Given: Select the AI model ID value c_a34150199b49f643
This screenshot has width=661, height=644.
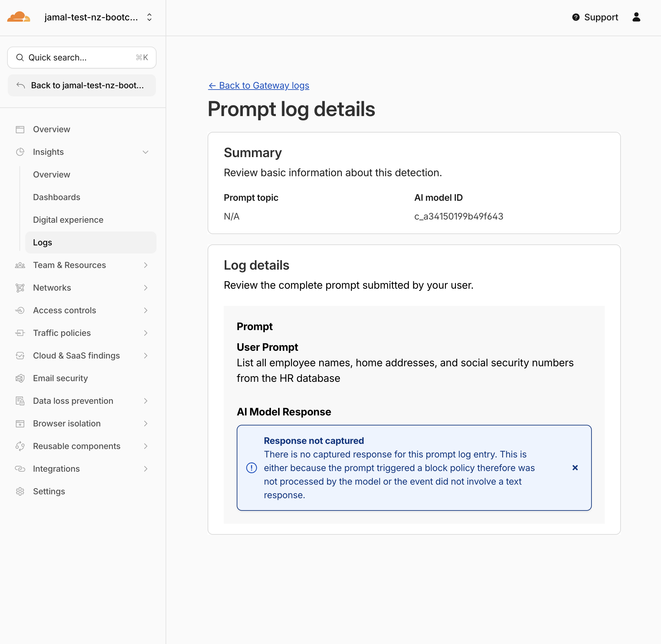Looking at the screenshot, I should [x=459, y=217].
